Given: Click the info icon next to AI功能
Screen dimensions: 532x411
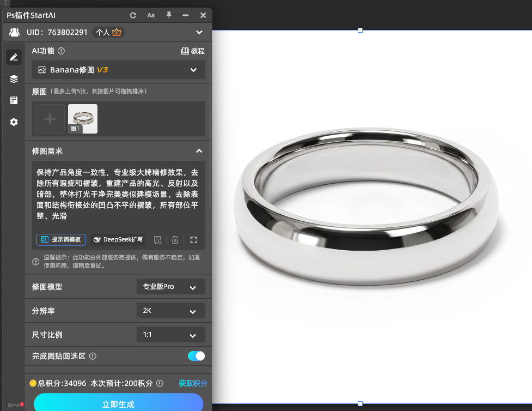Looking at the screenshot, I should [62, 51].
